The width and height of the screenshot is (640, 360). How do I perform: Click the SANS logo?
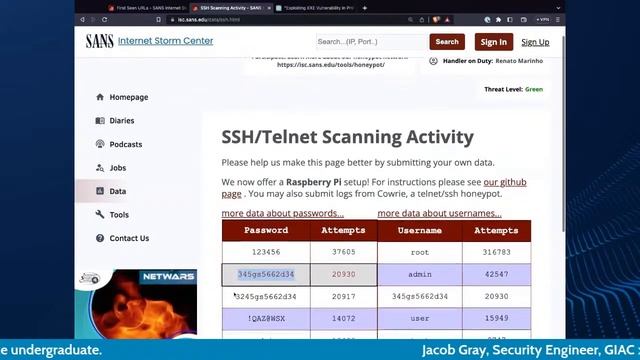99,41
